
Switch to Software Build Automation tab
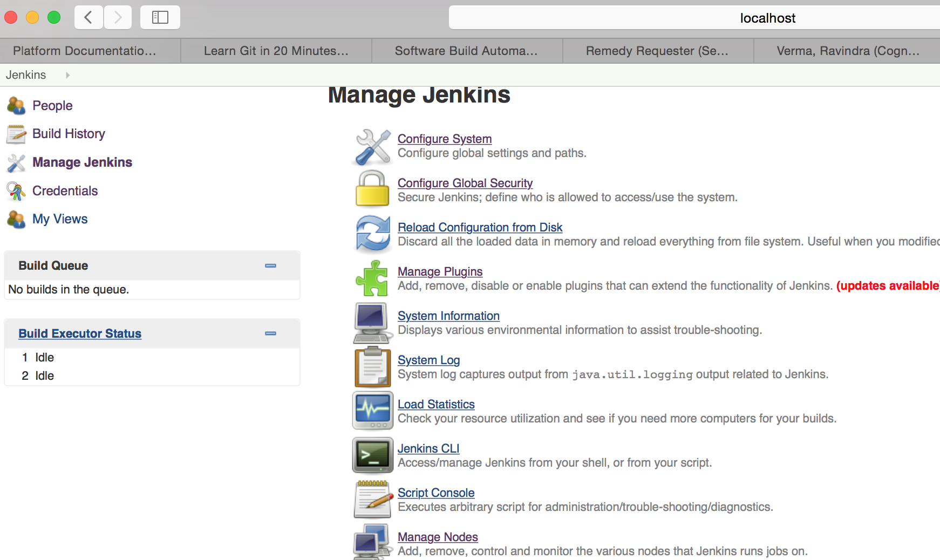[x=467, y=51]
